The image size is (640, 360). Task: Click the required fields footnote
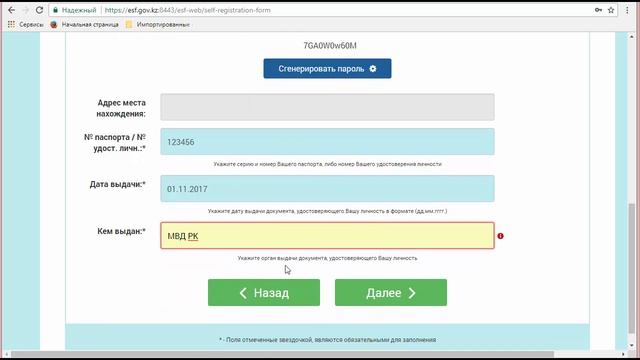tap(327, 340)
